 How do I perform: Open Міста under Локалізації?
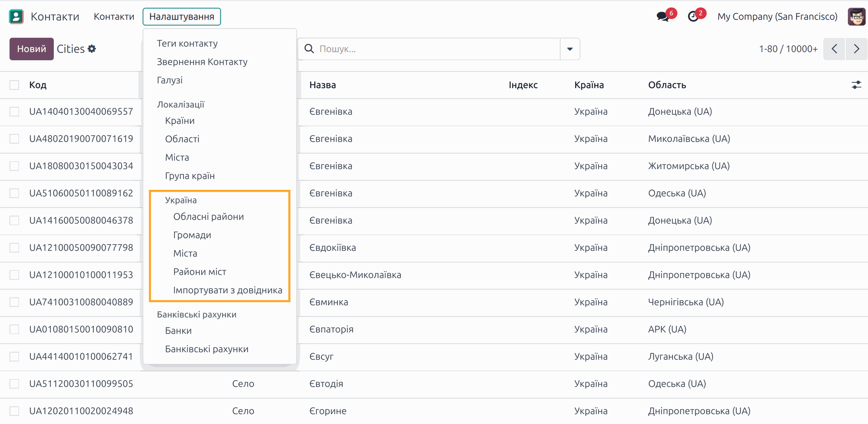point(177,158)
